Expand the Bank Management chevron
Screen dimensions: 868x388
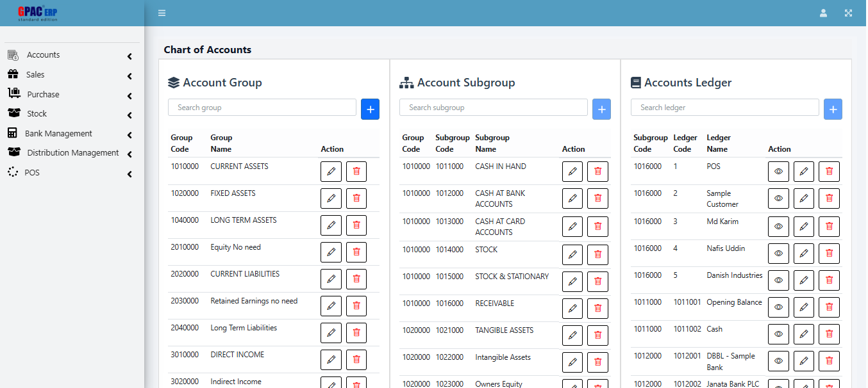(129, 135)
